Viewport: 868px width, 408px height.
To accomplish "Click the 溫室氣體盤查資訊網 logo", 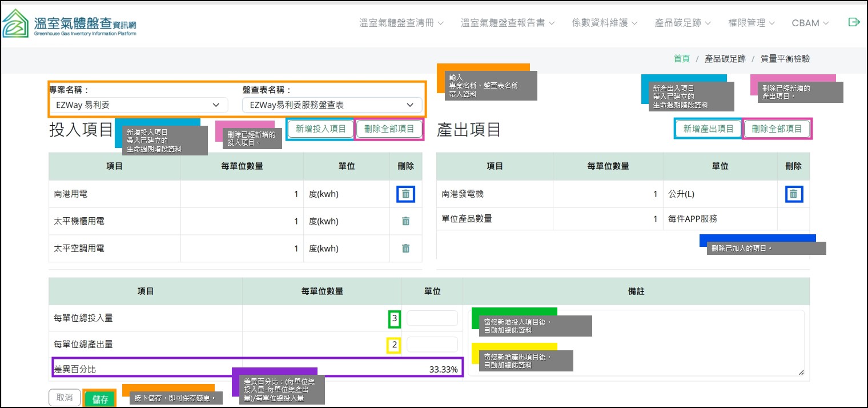I will (69, 23).
